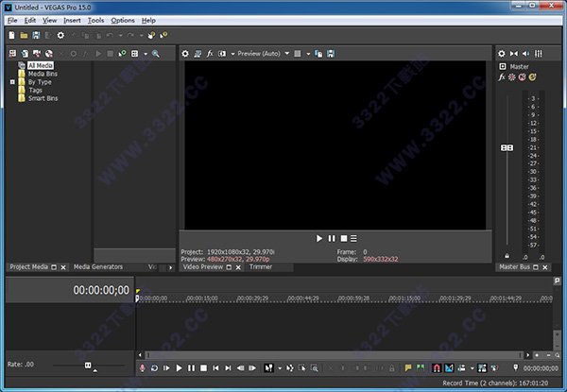Open project Properties gear in main toolbar

[60, 35]
